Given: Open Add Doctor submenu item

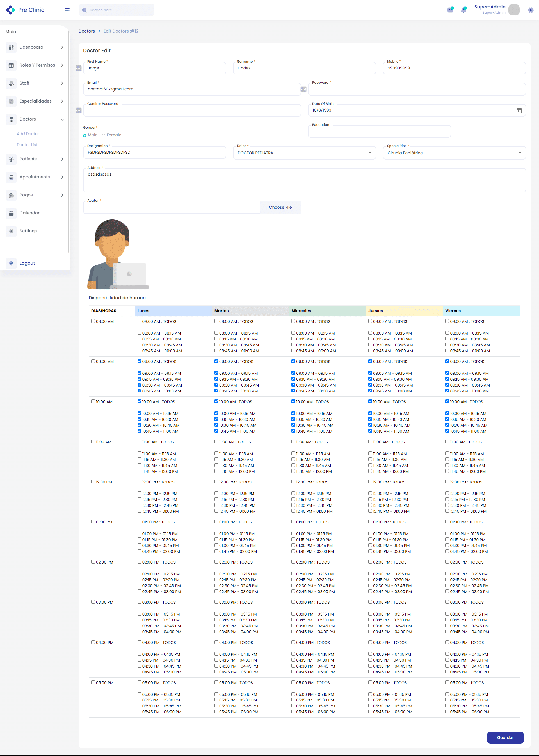Looking at the screenshot, I should [28, 134].
